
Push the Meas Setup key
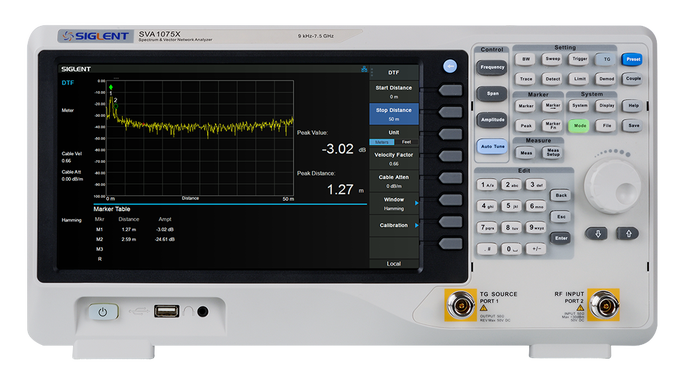tap(552, 153)
